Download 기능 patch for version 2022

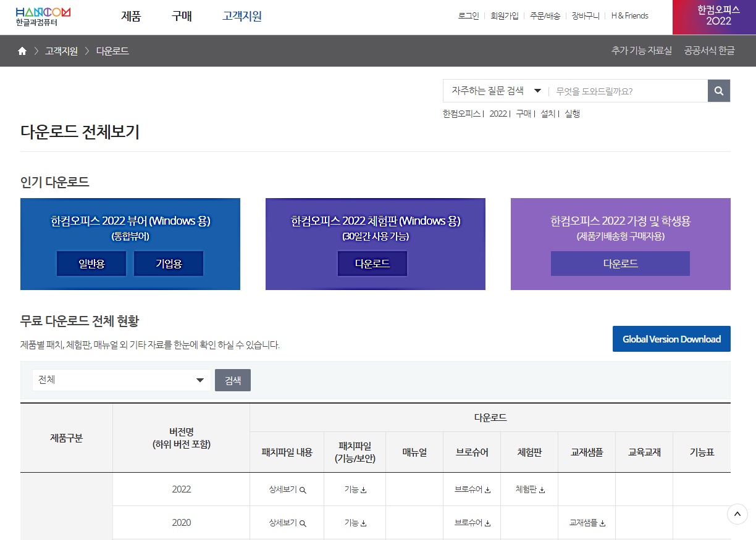tap(355, 489)
